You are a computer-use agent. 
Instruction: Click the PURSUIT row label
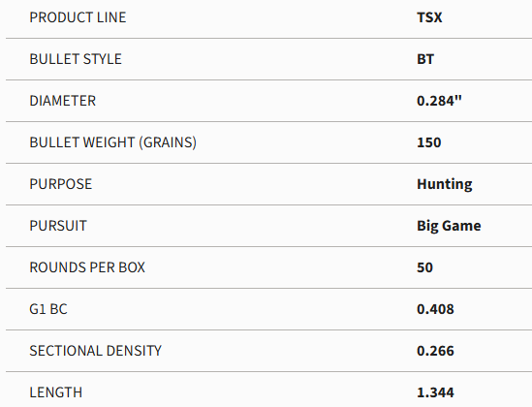coord(58,226)
